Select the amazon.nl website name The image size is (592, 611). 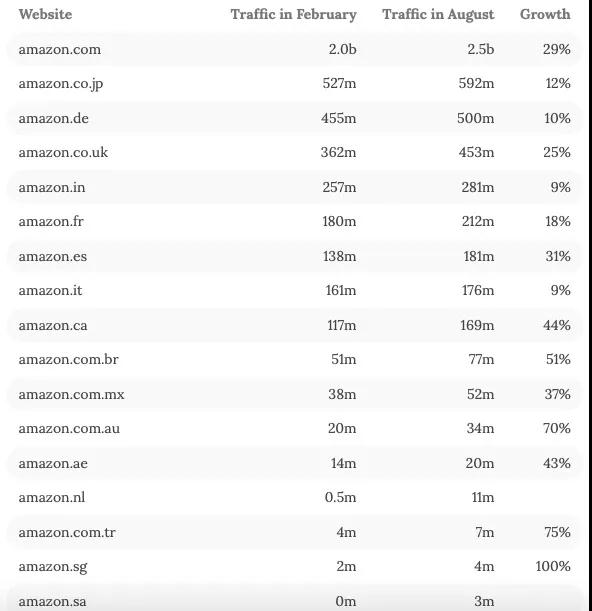[52, 497]
